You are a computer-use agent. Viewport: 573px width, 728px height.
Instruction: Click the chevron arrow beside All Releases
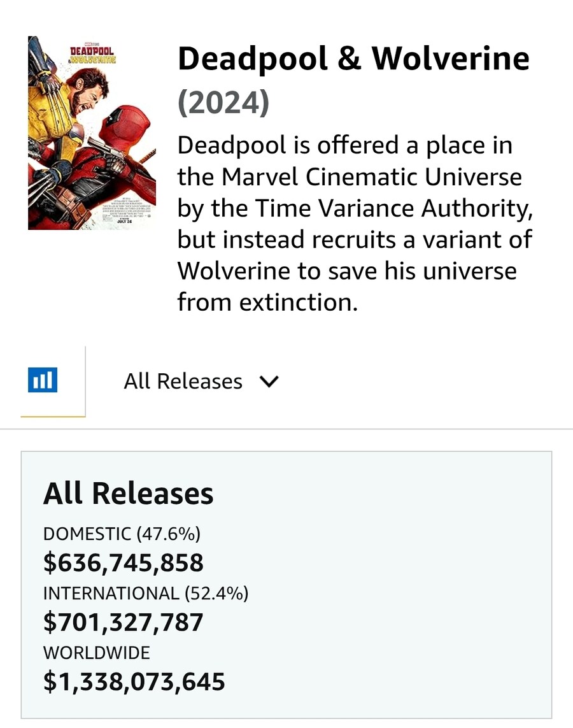click(269, 382)
